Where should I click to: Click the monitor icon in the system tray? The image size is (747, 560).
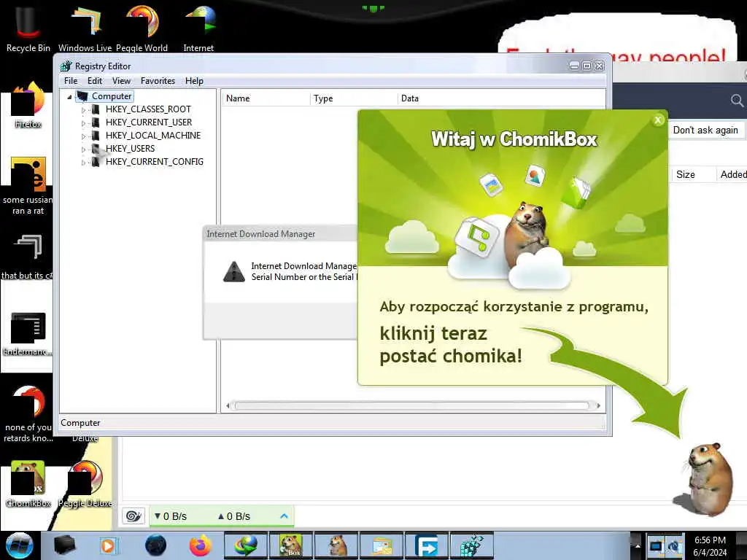coord(656,545)
